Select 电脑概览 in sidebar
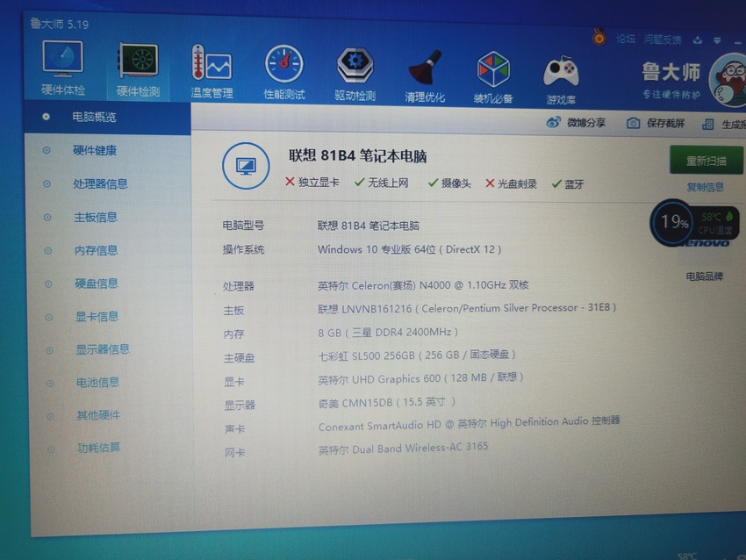This screenshot has height=560, width=746. tap(108, 117)
